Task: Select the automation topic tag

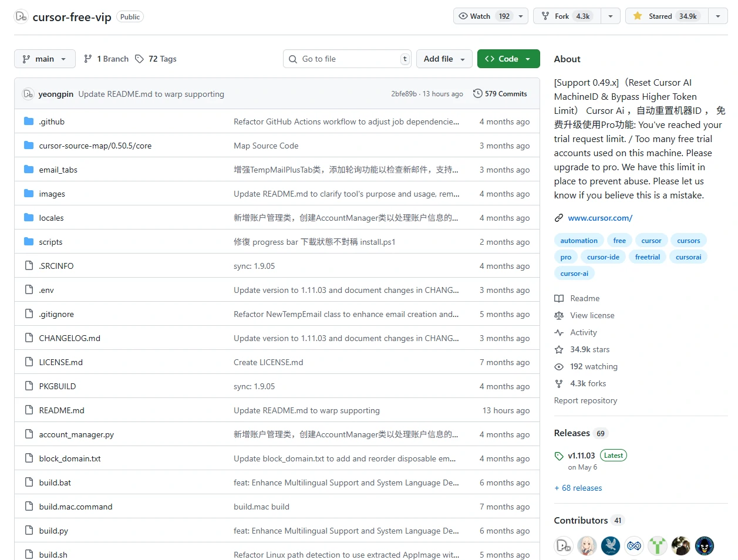Action: (x=579, y=241)
